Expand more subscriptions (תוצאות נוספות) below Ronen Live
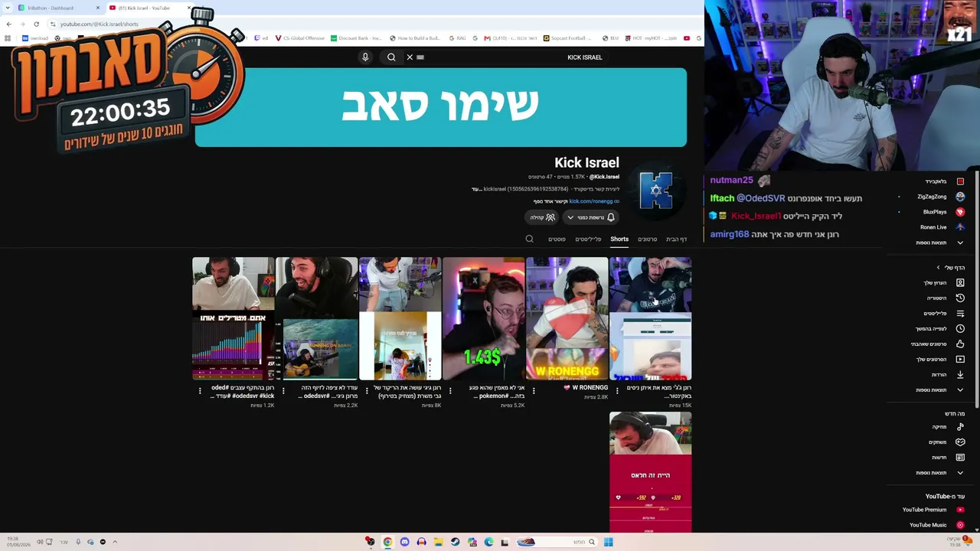Image resolution: width=980 pixels, height=551 pixels. [940, 243]
